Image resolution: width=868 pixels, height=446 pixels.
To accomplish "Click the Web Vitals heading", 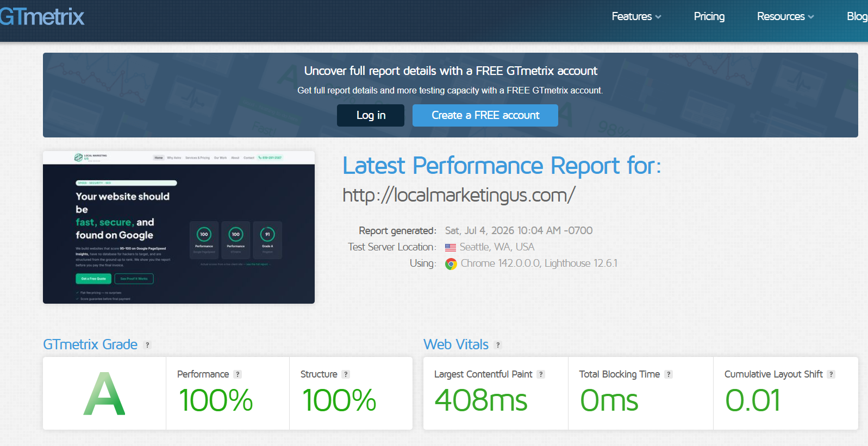I will (x=456, y=344).
